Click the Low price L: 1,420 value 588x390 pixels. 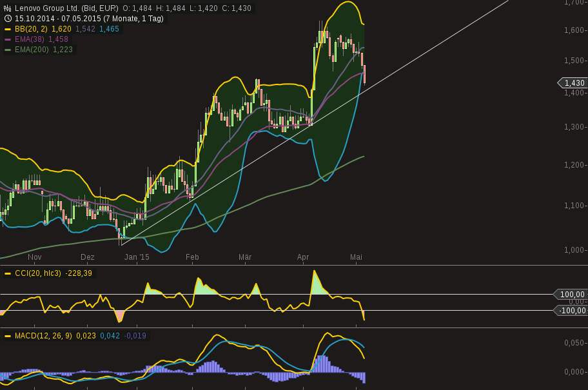coord(203,8)
